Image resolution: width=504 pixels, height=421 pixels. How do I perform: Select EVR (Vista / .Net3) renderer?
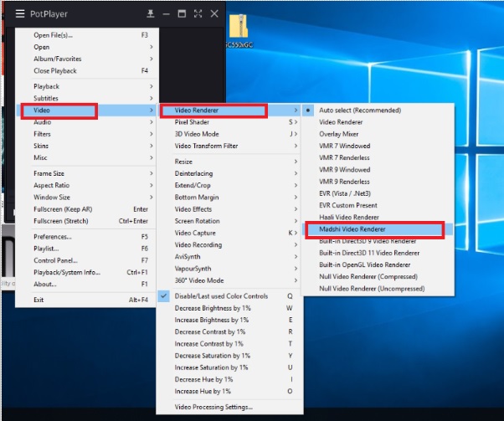[x=378, y=193]
